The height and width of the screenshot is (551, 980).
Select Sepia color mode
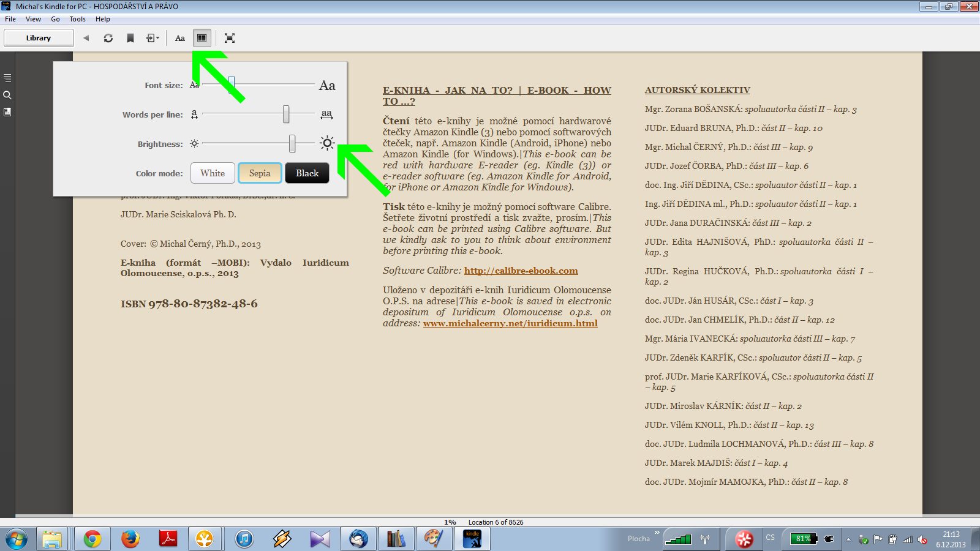260,173
